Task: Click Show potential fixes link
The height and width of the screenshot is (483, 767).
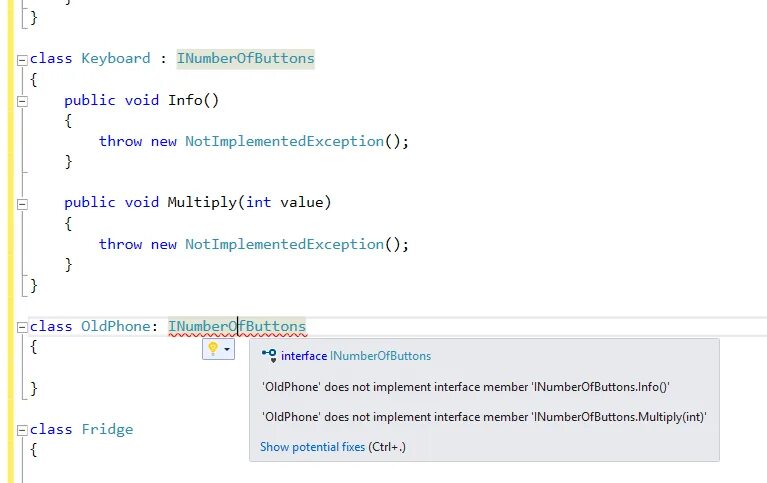Action: tap(313, 447)
